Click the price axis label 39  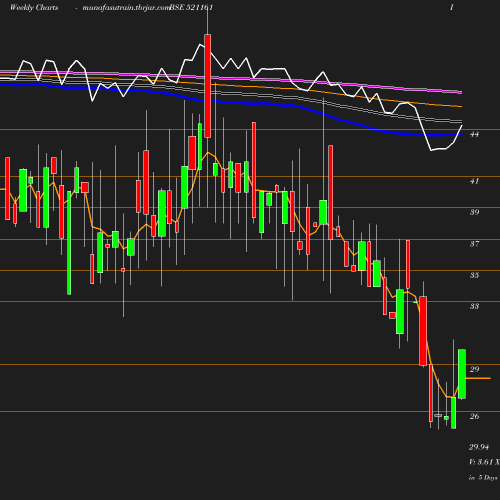(x=474, y=212)
